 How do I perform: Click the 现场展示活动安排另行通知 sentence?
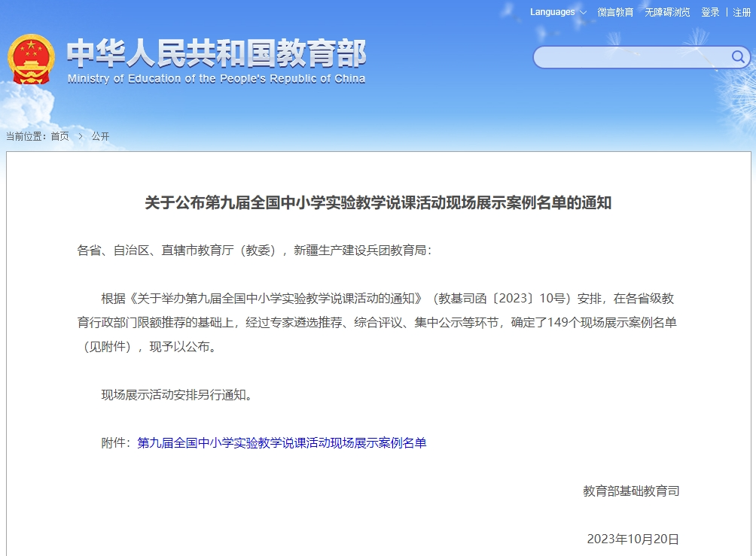click(177, 395)
